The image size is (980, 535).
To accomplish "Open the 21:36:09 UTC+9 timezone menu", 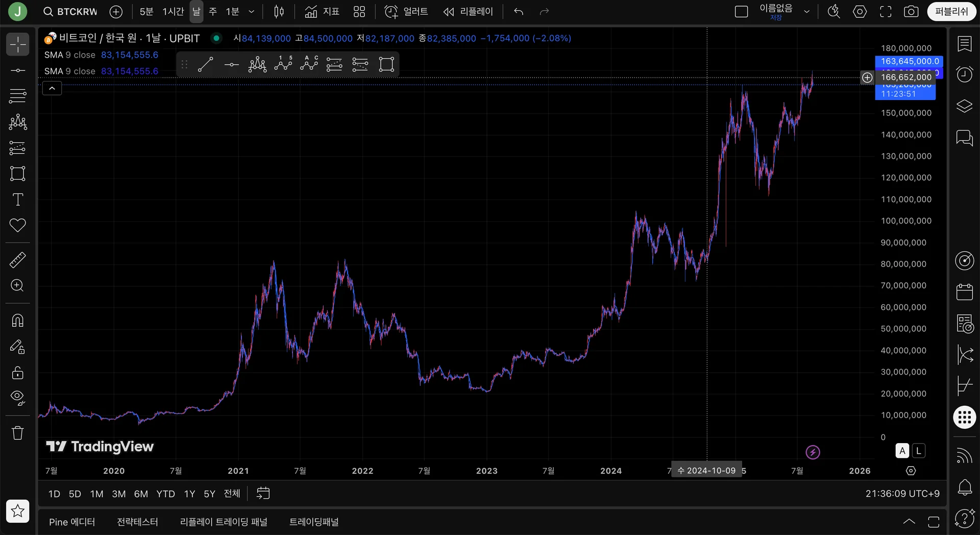I will (x=902, y=494).
